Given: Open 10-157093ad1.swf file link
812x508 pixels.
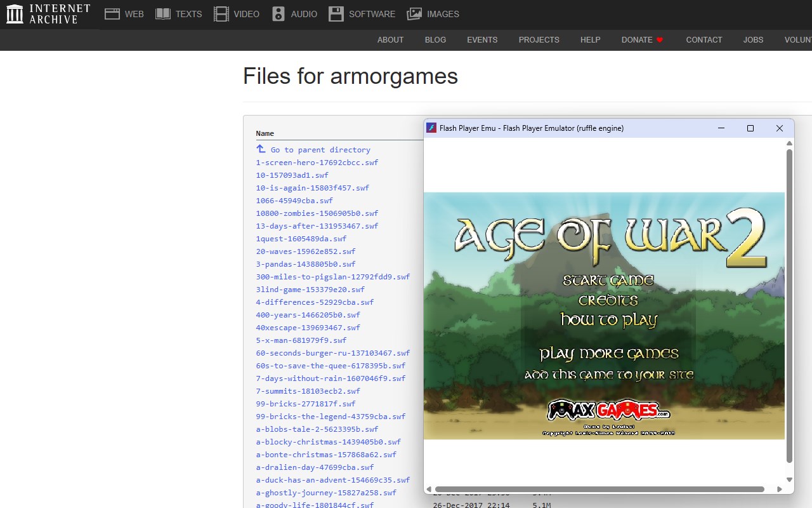Looking at the screenshot, I should 292,175.
